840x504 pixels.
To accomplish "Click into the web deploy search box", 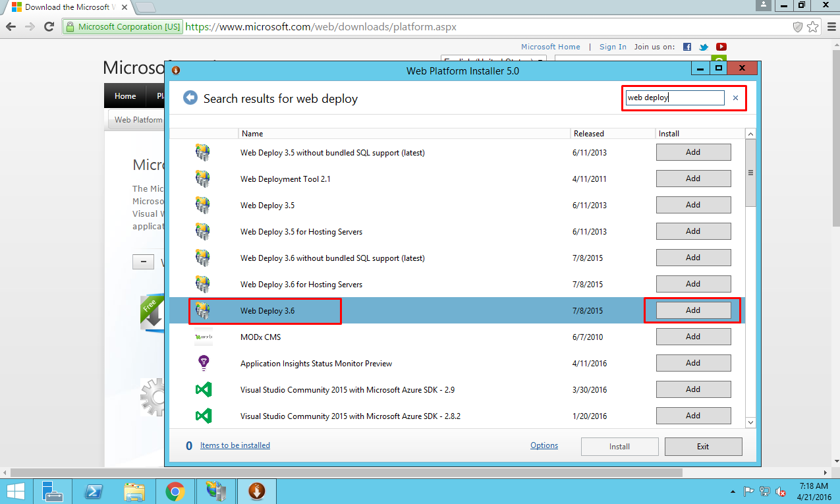I will tap(675, 98).
